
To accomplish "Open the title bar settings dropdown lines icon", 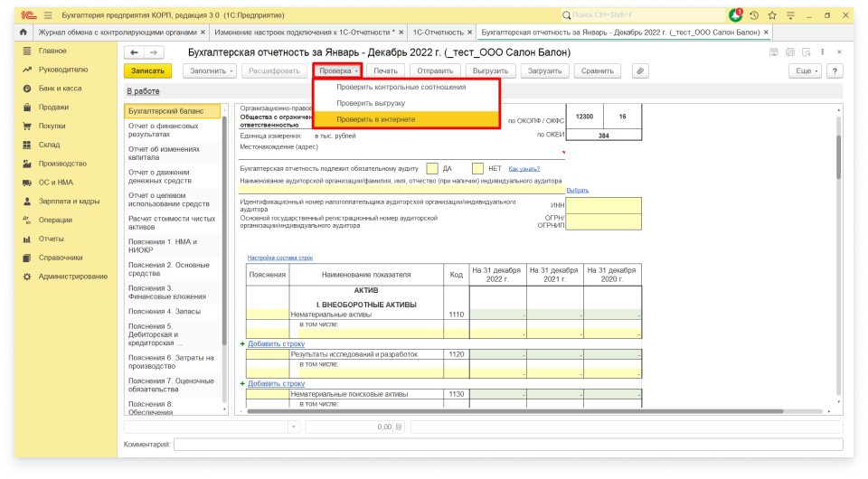I will pos(790,15).
